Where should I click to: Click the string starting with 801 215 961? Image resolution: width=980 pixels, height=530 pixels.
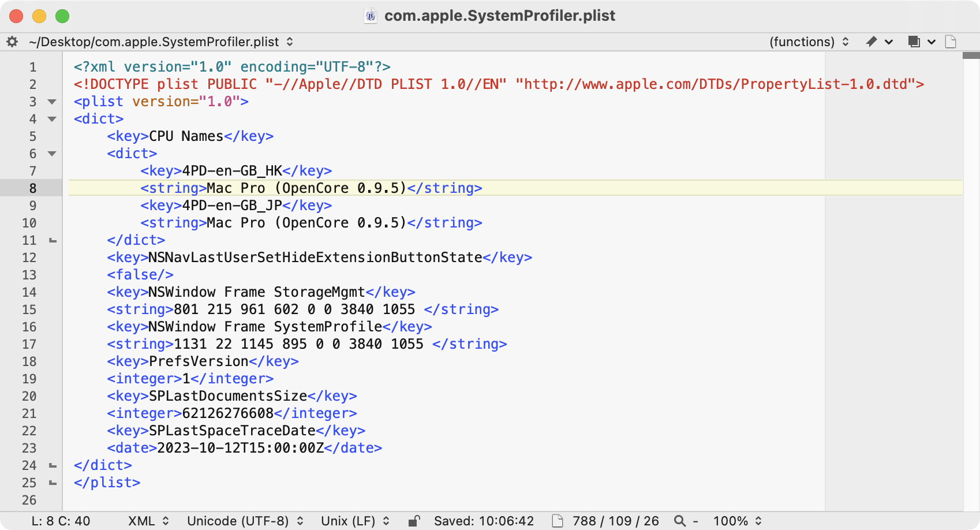tap(303, 309)
